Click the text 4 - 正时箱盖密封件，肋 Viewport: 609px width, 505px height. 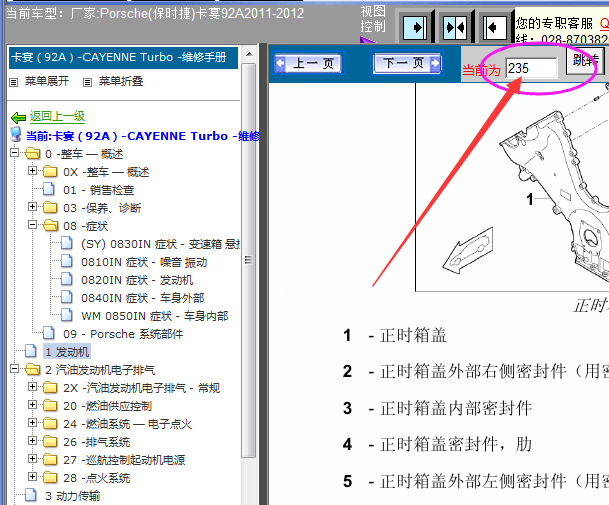click(x=437, y=444)
